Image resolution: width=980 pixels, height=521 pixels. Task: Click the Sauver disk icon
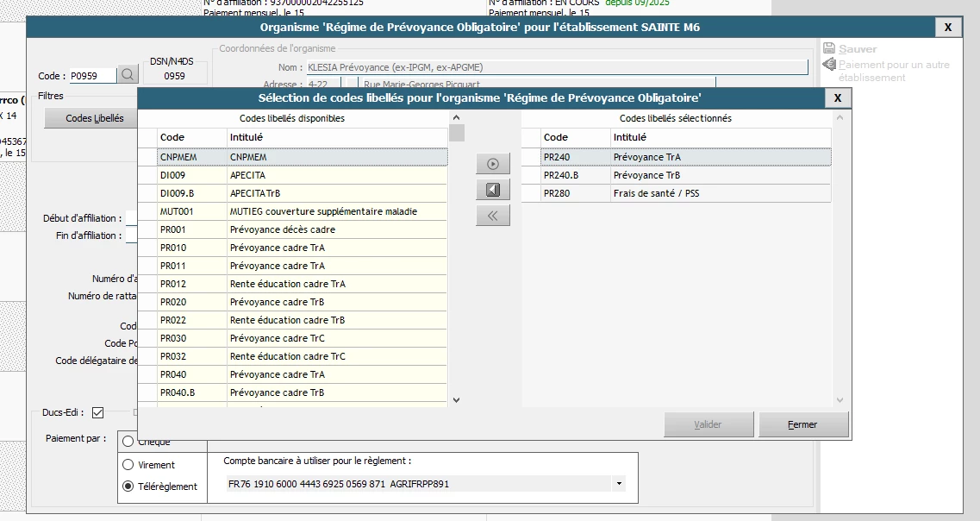coord(829,48)
